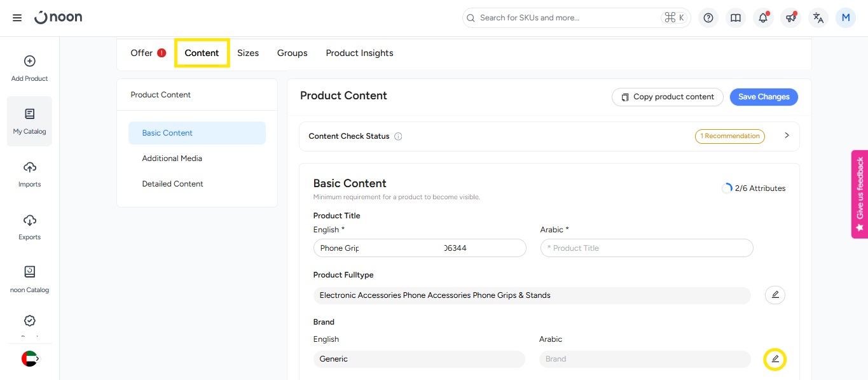Open the UAE country flag selector

30,359
